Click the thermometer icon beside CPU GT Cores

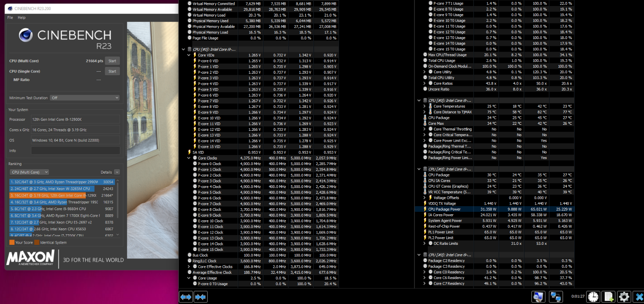425,186
